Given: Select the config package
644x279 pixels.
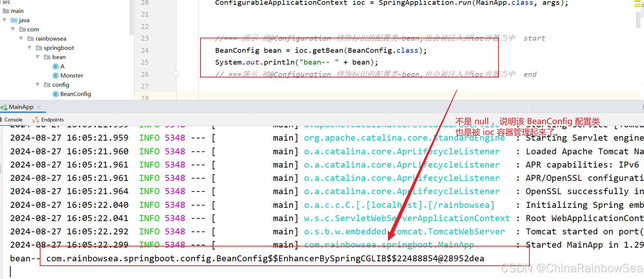Looking at the screenshot, I should 61,85.
